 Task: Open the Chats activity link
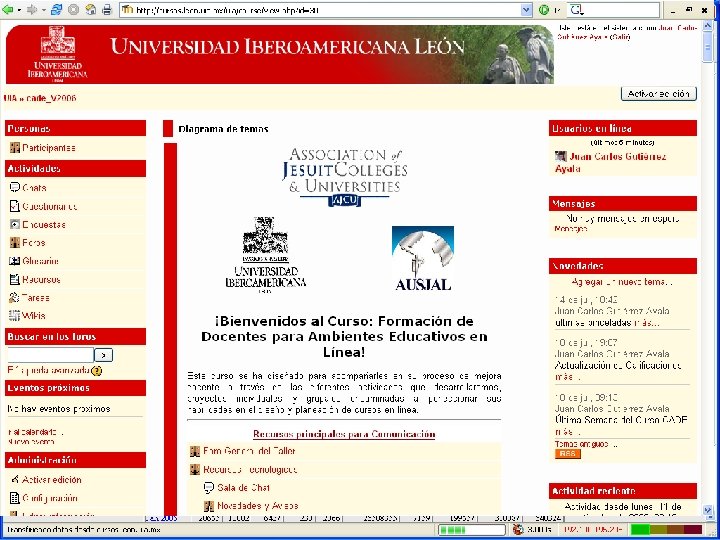click(x=34, y=188)
